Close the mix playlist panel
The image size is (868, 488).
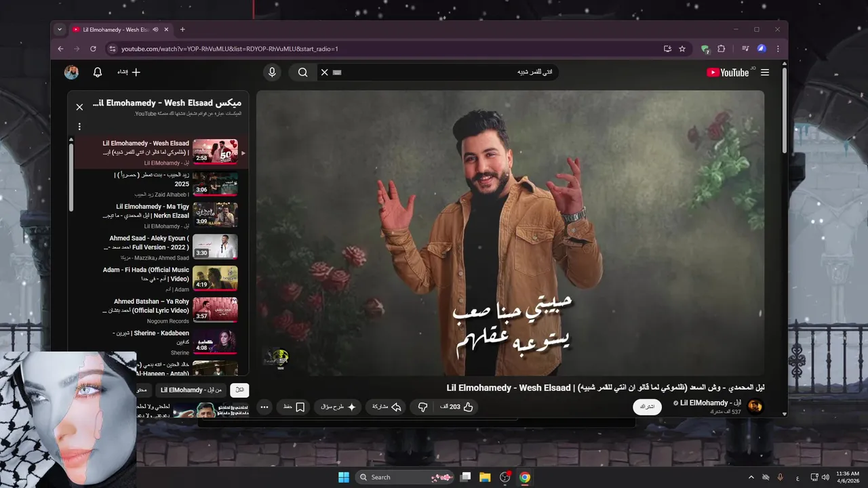pos(79,107)
